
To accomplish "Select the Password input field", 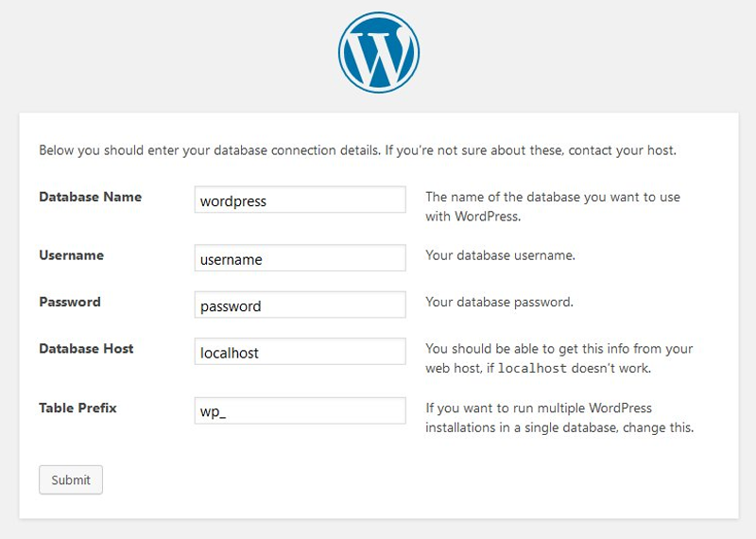I will [x=300, y=305].
